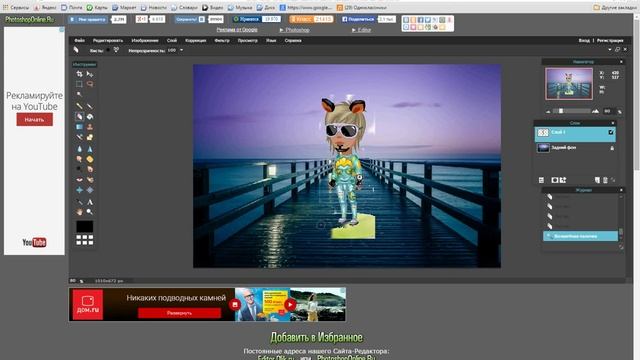Select the Eraser tool

[79, 116]
